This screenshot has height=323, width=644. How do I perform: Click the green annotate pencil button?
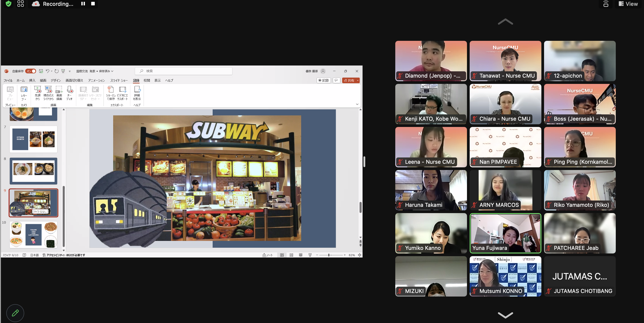tap(15, 313)
